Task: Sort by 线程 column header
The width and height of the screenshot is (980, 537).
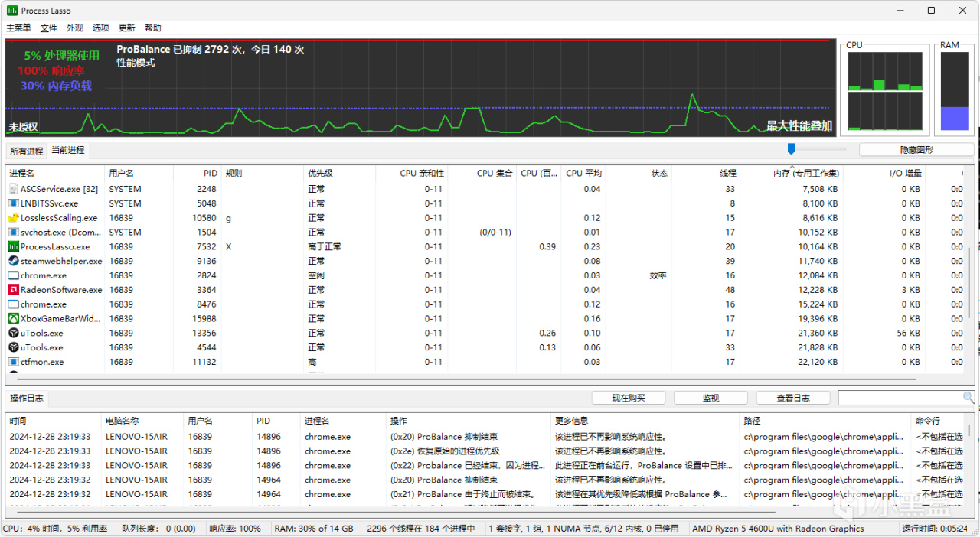Action: [706, 173]
